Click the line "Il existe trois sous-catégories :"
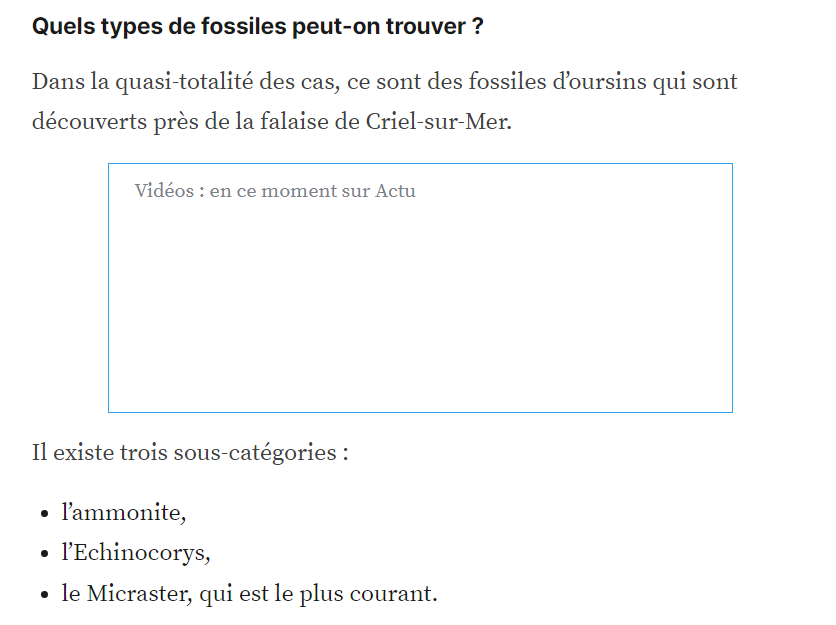 pyautogui.click(x=190, y=452)
